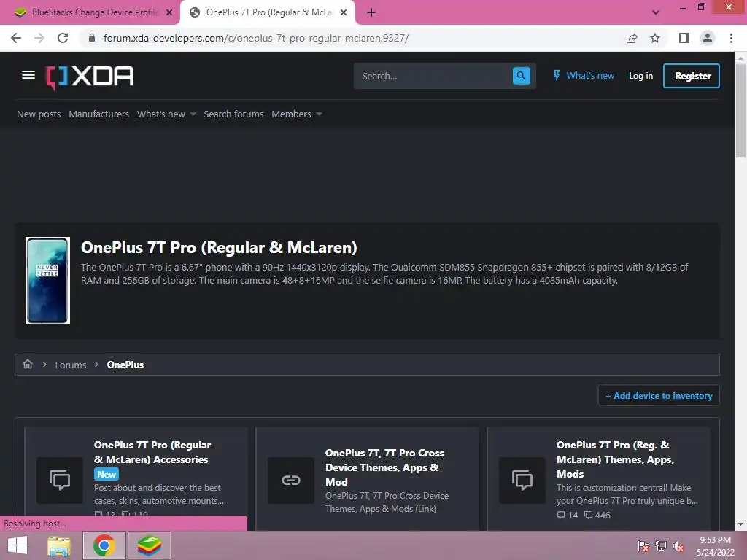Bookmark this page with the star
This screenshot has width=747, height=560.
click(655, 38)
